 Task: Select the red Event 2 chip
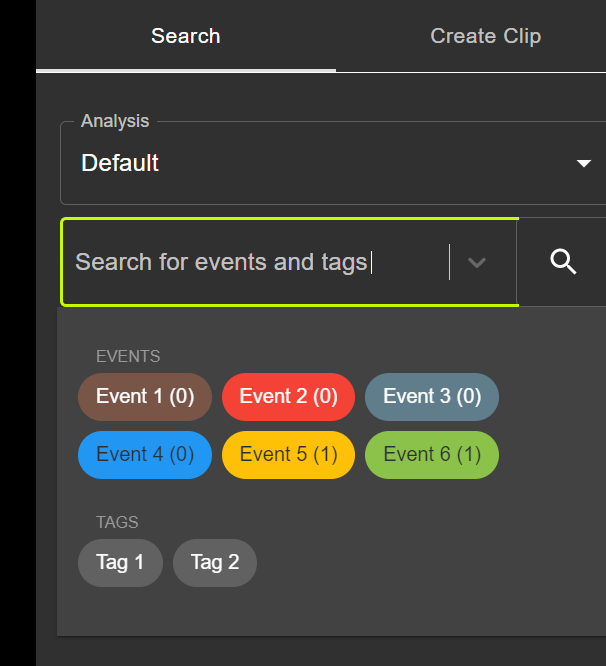(x=288, y=396)
